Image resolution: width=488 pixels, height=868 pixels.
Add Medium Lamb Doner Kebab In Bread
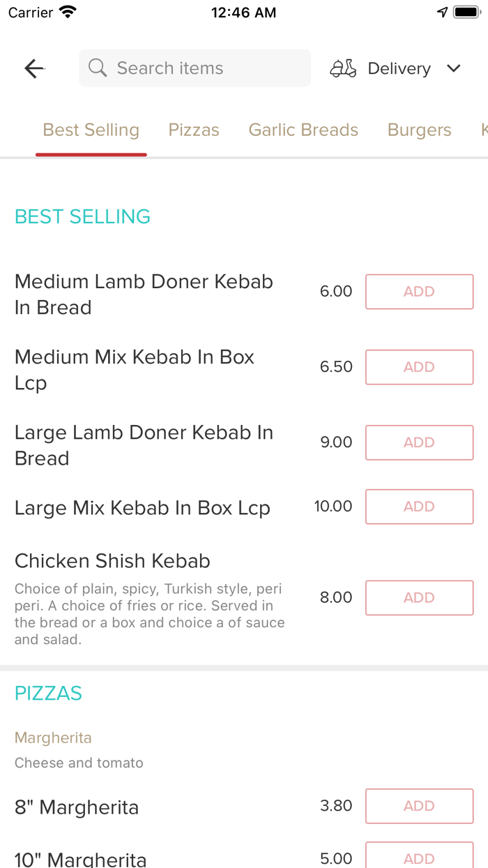[x=419, y=292]
